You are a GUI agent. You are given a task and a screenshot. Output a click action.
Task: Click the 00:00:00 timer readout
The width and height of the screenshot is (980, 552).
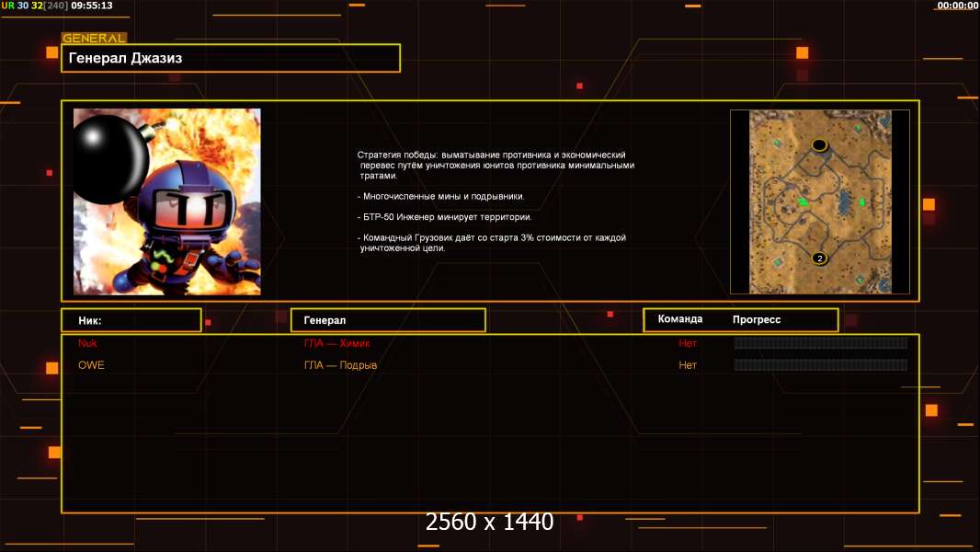click(958, 6)
